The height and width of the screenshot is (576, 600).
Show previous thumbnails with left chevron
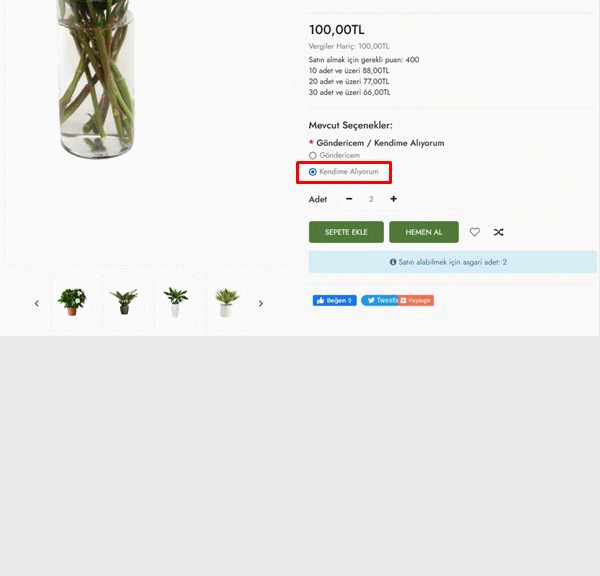[37, 304]
